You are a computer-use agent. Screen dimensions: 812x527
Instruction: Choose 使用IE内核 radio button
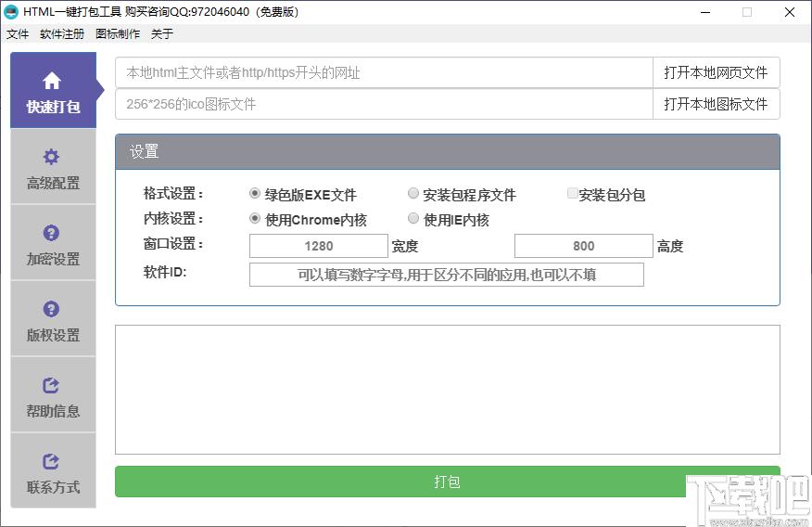click(x=413, y=219)
